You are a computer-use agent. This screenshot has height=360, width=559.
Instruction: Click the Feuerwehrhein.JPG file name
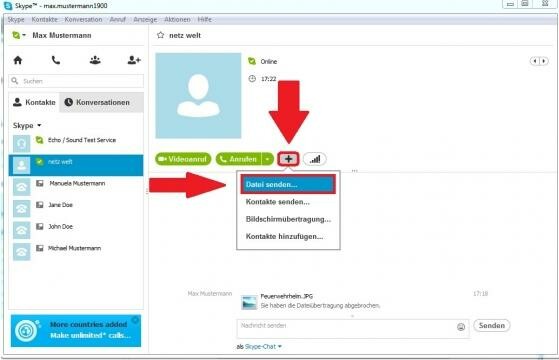tap(286, 296)
